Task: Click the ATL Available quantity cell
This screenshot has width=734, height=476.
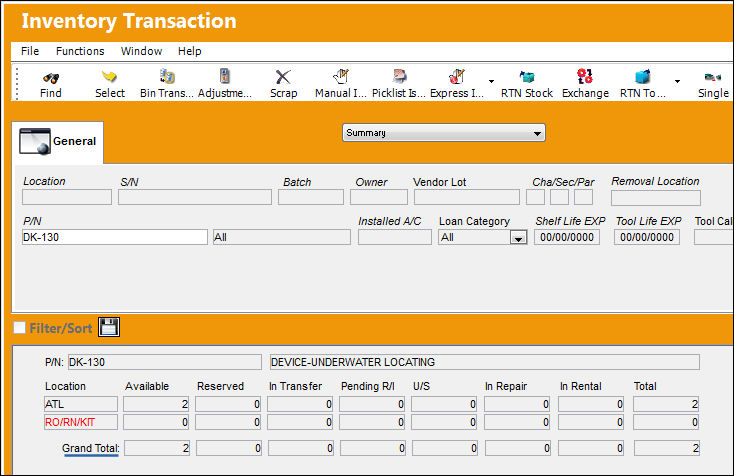Action: coord(156,404)
